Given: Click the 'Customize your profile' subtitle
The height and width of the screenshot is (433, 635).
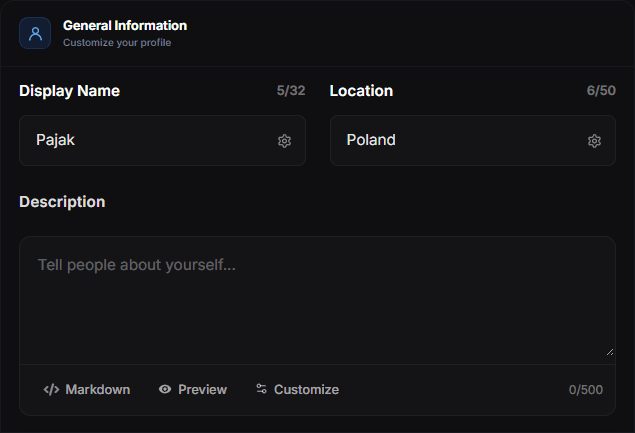Looking at the screenshot, I should point(117,43).
